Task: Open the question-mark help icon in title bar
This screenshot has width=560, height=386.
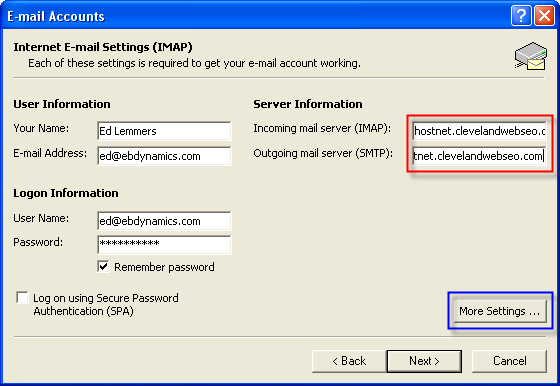Action: 521,16
